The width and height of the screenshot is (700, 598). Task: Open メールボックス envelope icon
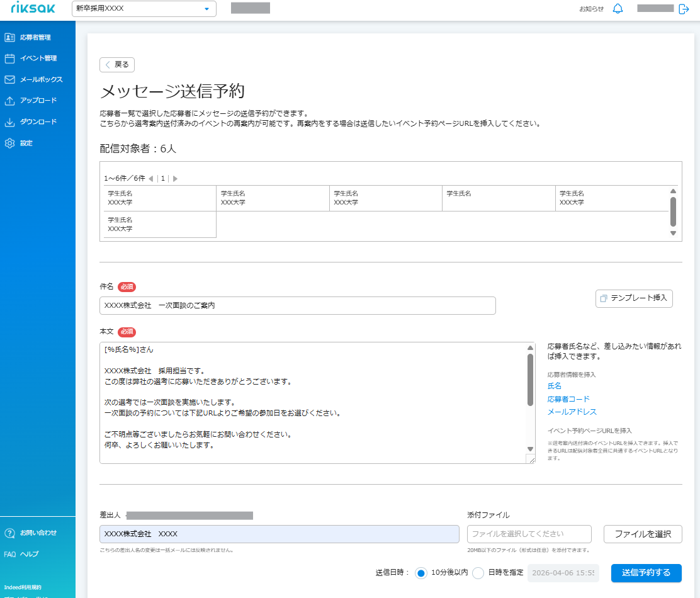[10, 79]
